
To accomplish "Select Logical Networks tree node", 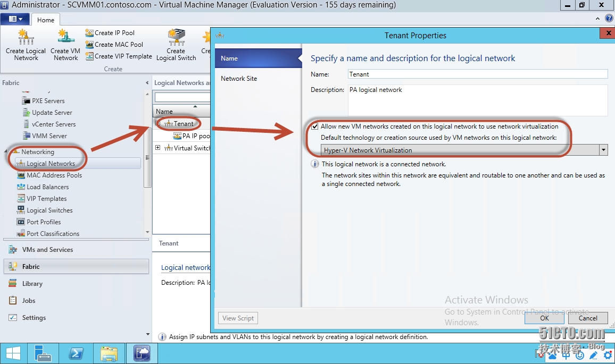I will (x=78, y=163).
